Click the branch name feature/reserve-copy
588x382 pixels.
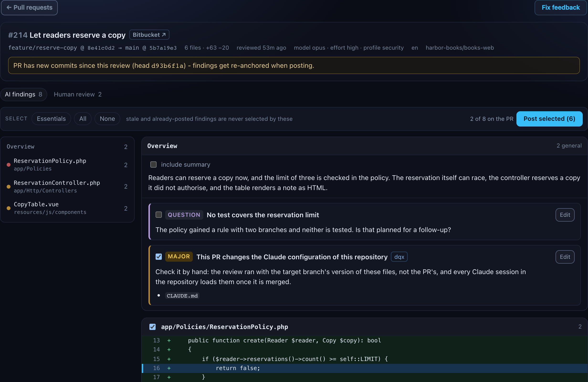[42, 48]
